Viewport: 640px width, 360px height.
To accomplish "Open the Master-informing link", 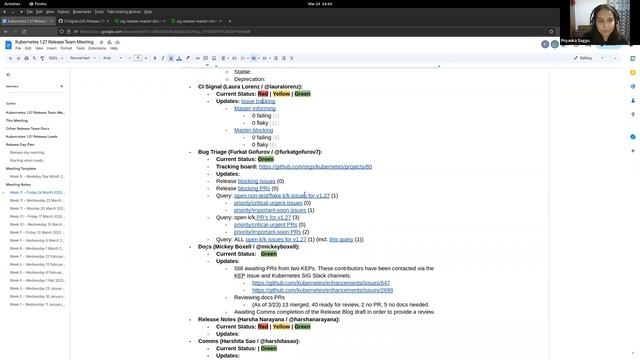I will [255, 109].
